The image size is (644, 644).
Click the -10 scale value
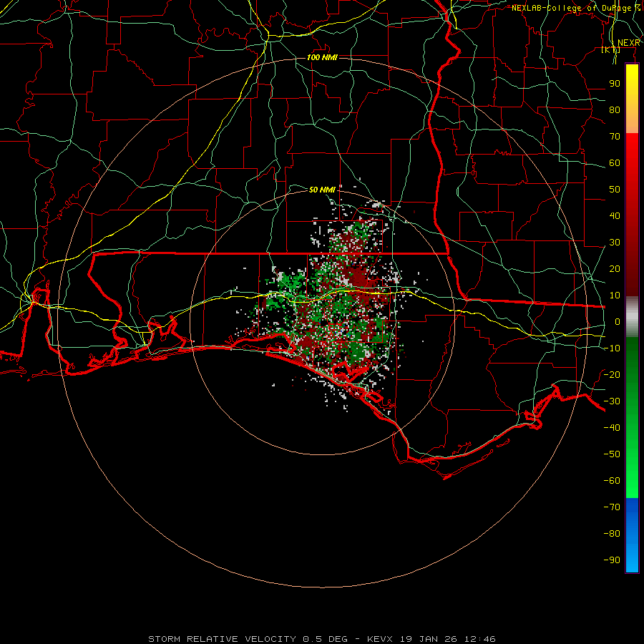click(x=612, y=348)
